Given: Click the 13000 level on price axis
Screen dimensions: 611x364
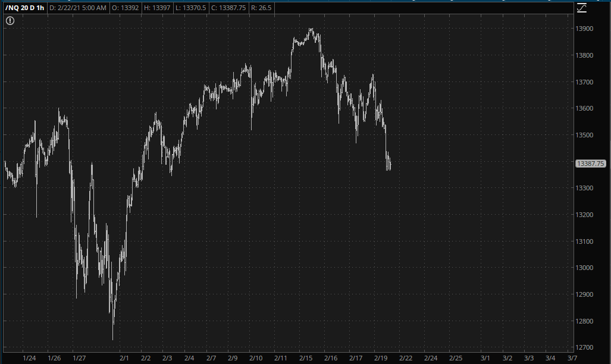Looking at the screenshot, I should coord(585,268).
